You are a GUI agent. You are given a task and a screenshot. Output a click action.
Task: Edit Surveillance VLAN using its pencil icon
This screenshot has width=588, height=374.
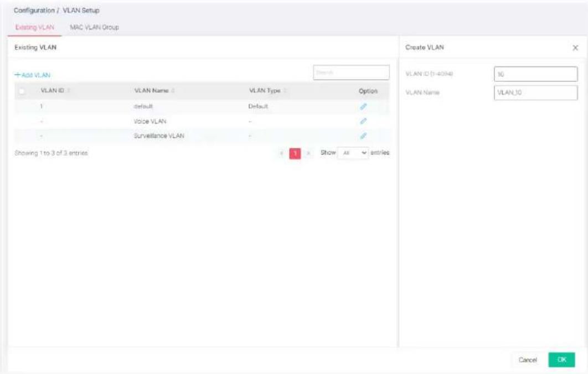[363, 136]
